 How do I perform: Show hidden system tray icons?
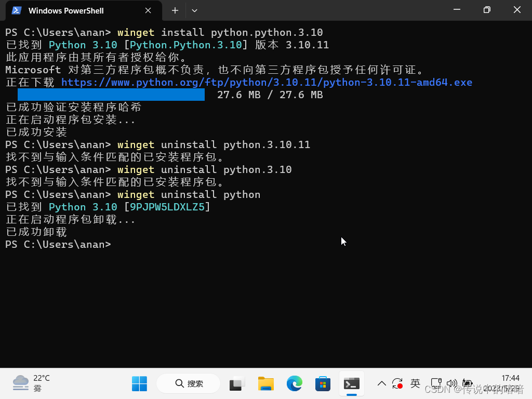coord(382,384)
